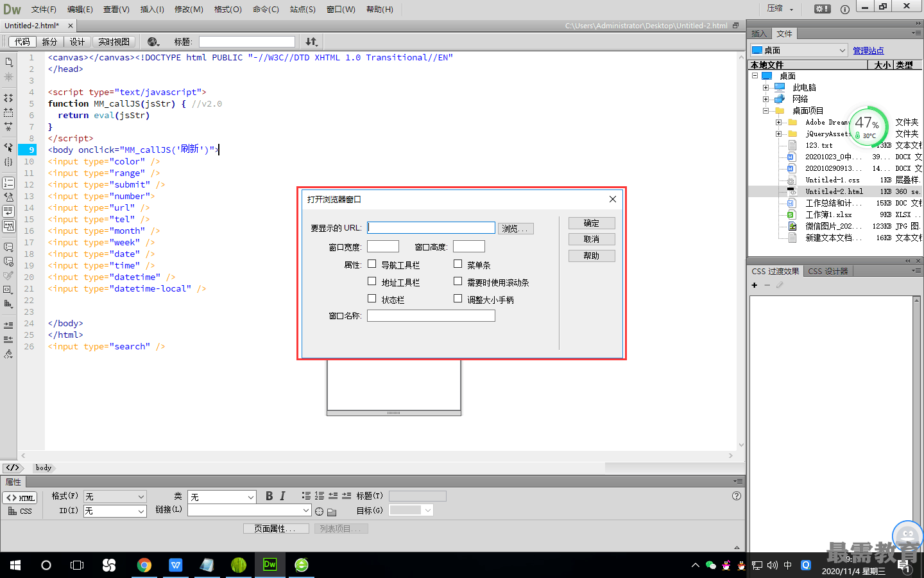Viewport: 924px width, 578px height.
Task: Click the plus icon in CSS transitions panel
Action: click(x=755, y=285)
